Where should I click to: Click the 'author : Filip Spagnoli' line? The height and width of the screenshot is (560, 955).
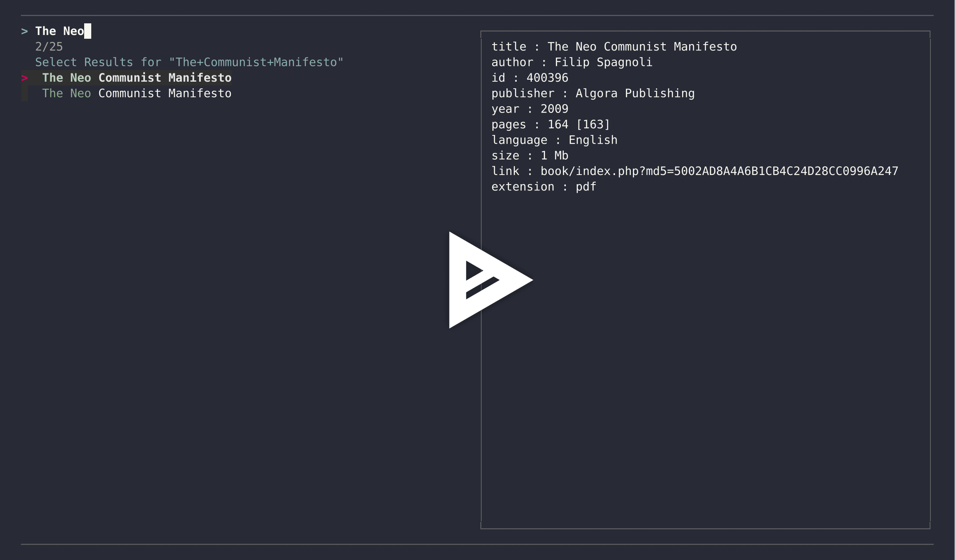point(572,62)
